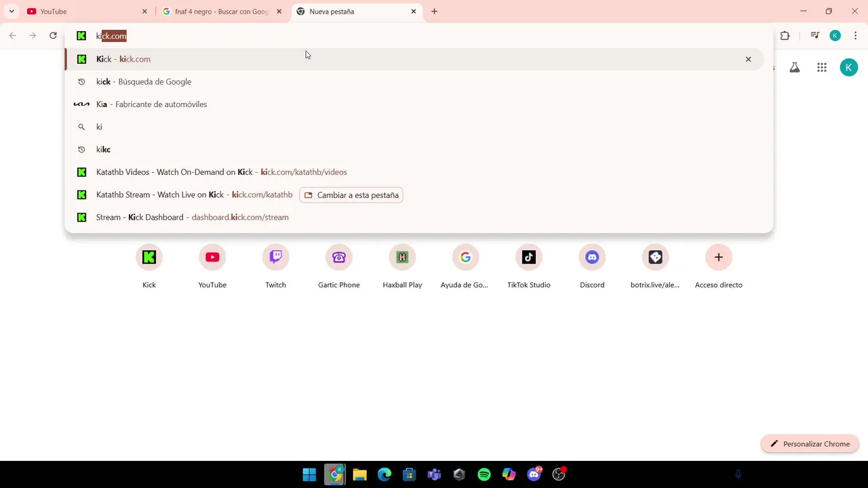Open the TikTok Studio shortcut

pyautogui.click(x=529, y=266)
